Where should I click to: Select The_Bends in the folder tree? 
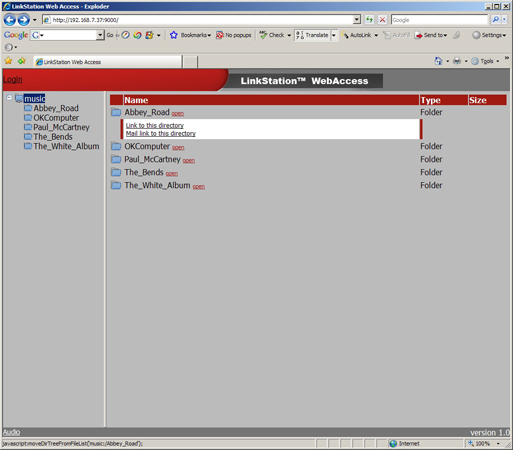pos(53,137)
